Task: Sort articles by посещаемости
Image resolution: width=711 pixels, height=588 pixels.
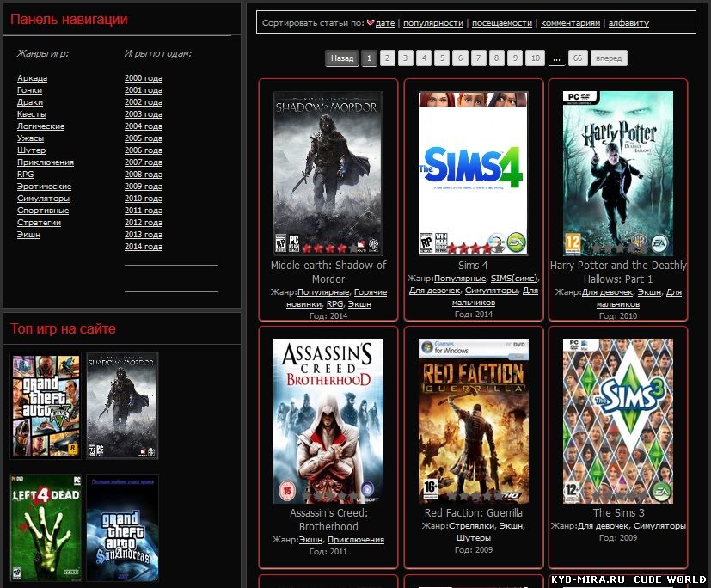Action: point(502,22)
